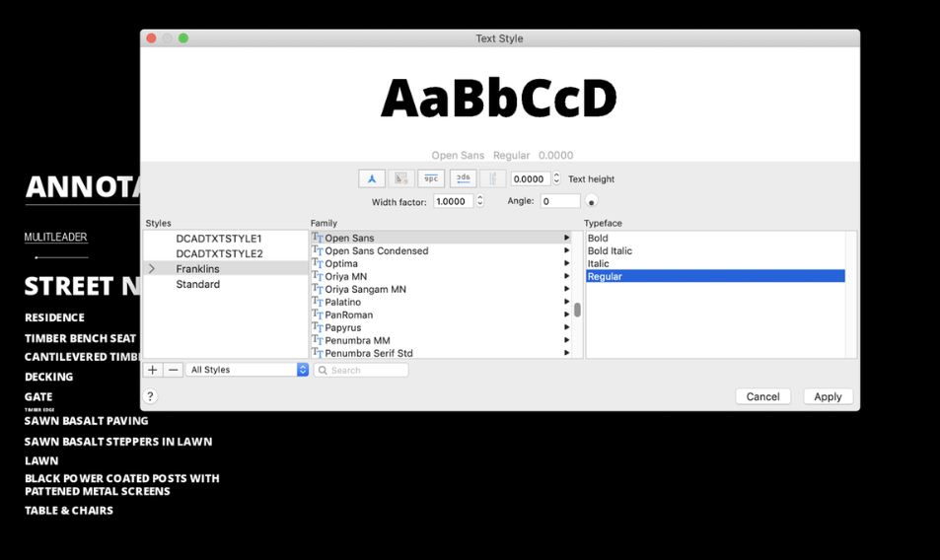Click SAWN BASALT STEPPERS IN LAWN label
This screenshot has width=940, height=560.
tap(118, 442)
